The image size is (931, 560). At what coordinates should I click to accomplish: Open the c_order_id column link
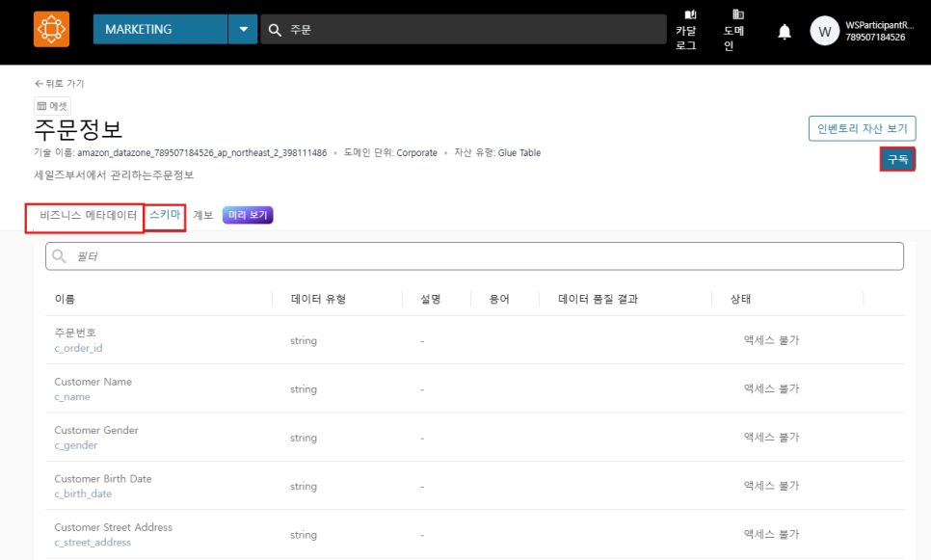[x=78, y=348]
